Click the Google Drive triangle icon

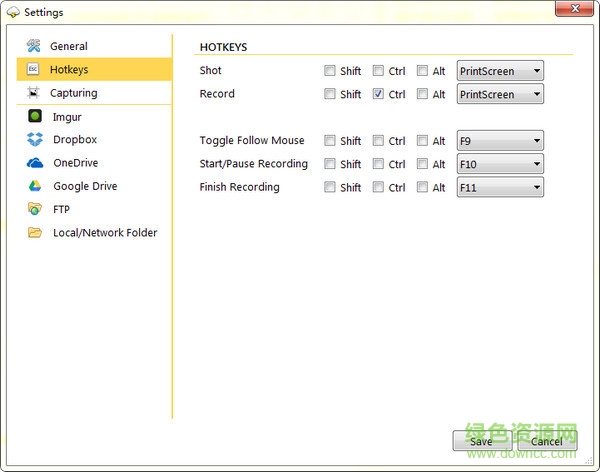point(35,186)
